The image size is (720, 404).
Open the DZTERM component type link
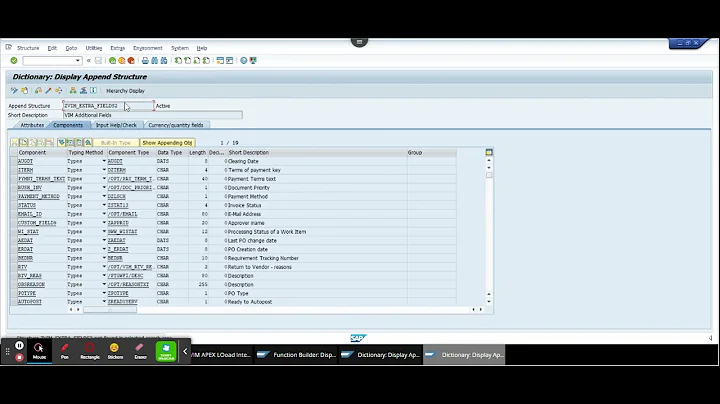coord(117,170)
